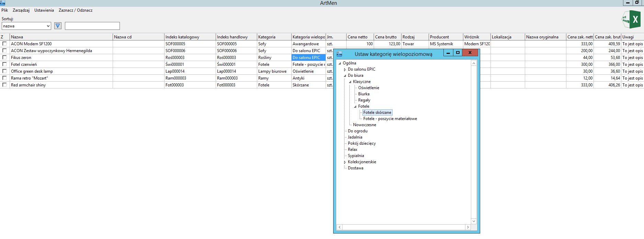Select Pokój dziecięcy in the category tree

click(x=362, y=143)
